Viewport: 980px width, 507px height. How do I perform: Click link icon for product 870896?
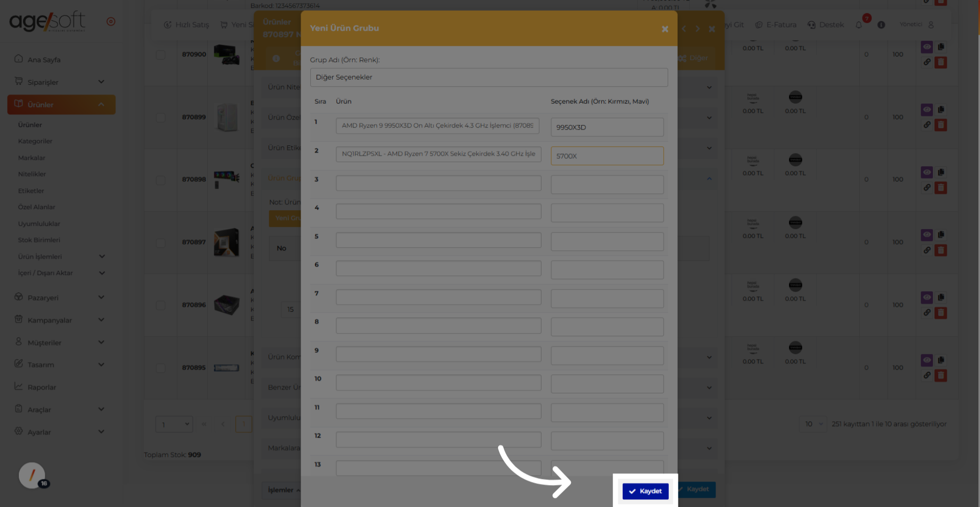coord(927,313)
